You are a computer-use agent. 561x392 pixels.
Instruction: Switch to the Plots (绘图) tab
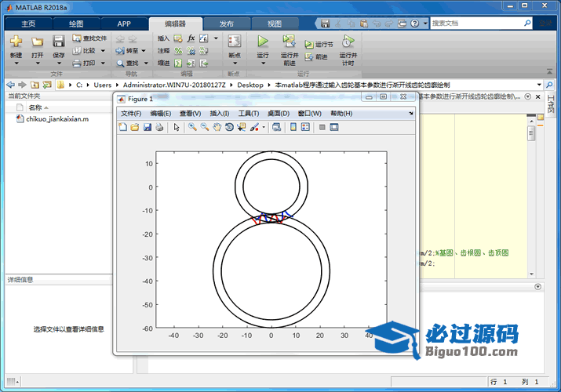76,24
